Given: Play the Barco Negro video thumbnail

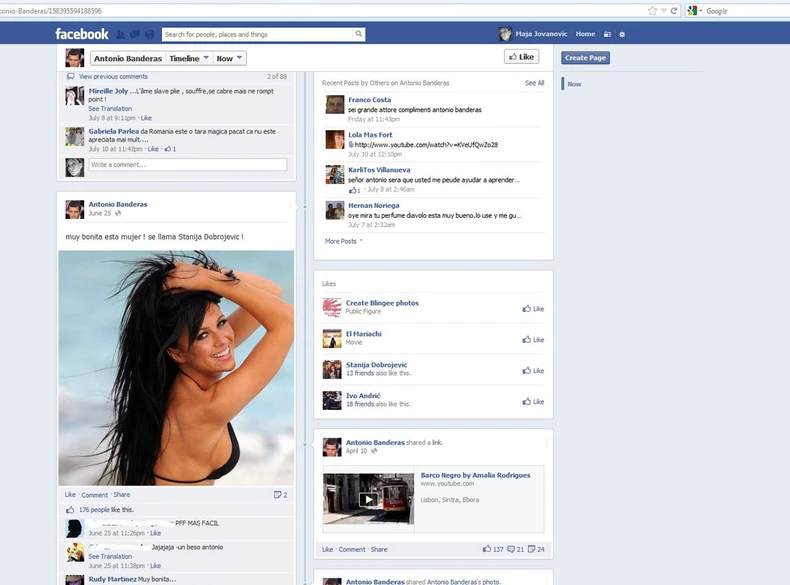Looking at the screenshot, I should pos(368,499).
